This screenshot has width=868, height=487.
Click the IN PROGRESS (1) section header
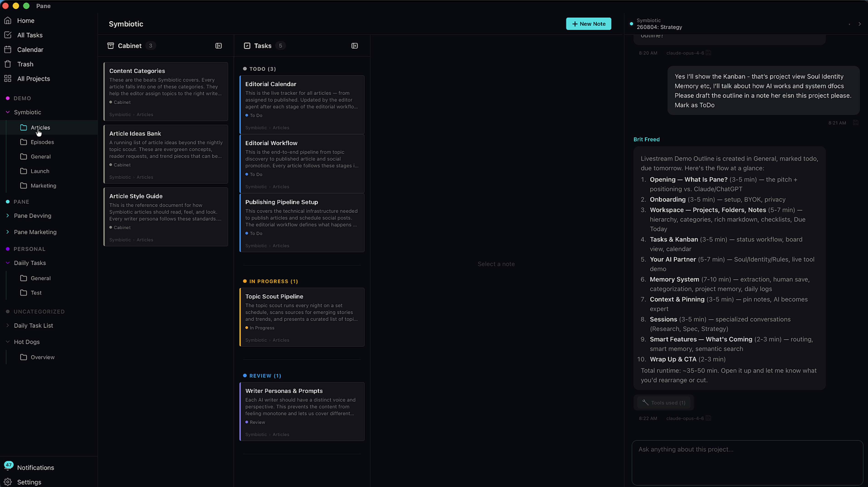(271, 281)
